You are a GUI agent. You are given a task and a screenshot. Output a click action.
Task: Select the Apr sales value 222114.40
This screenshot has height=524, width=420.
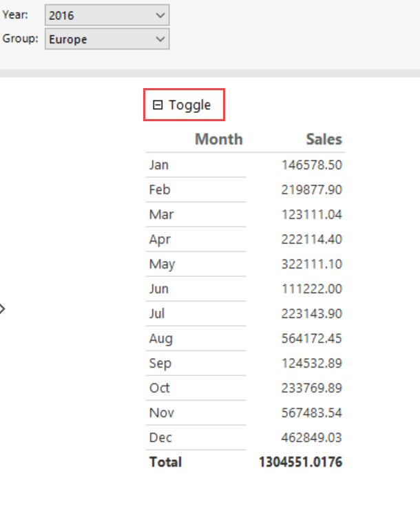[311, 240]
